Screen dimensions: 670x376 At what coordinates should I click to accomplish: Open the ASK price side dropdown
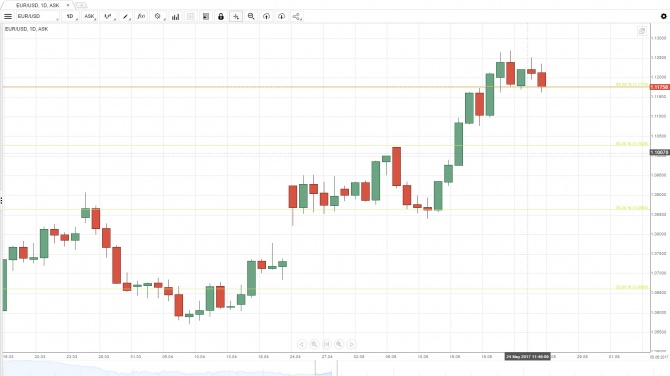(90, 16)
